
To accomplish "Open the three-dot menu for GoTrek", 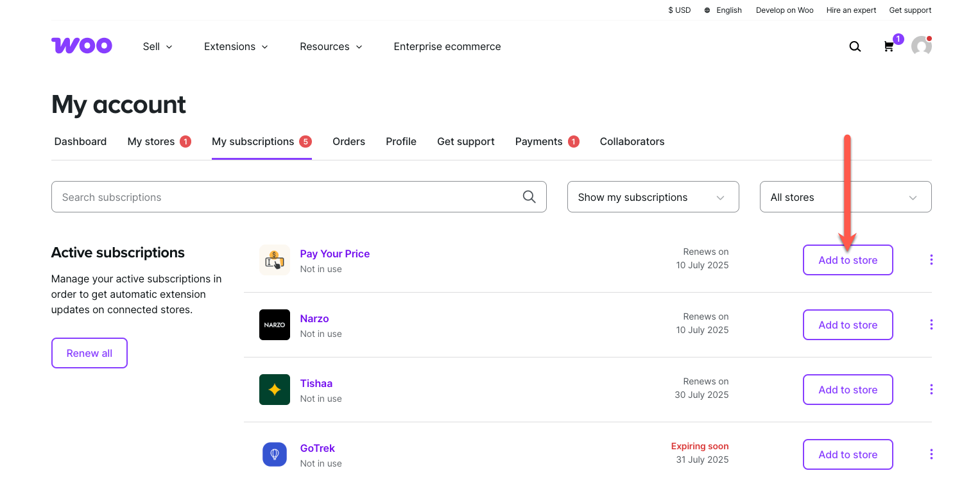I will (x=931, y=454).
